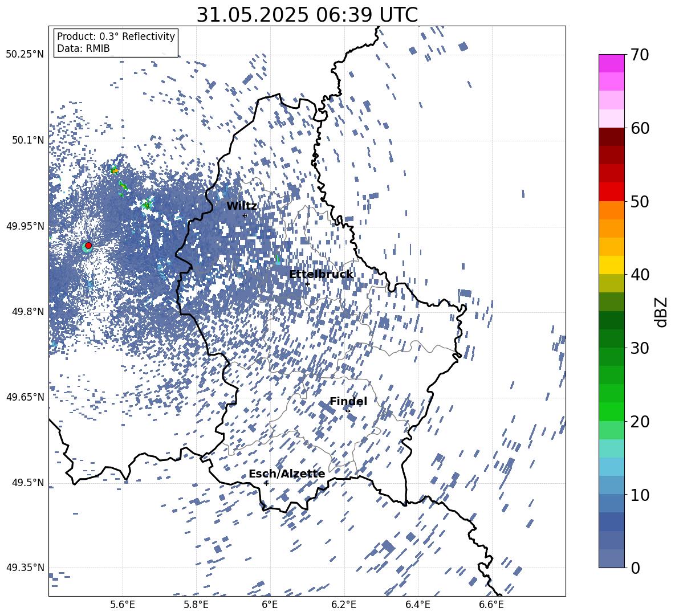
Task: Click the colorbar tick label 0
Action: coord(635,568)
